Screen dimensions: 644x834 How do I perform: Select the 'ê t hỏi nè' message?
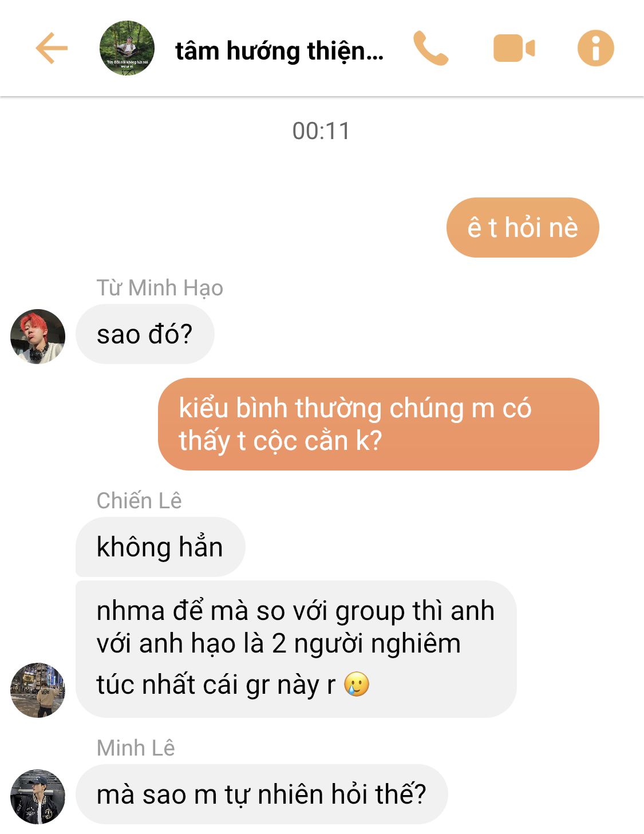523,227
